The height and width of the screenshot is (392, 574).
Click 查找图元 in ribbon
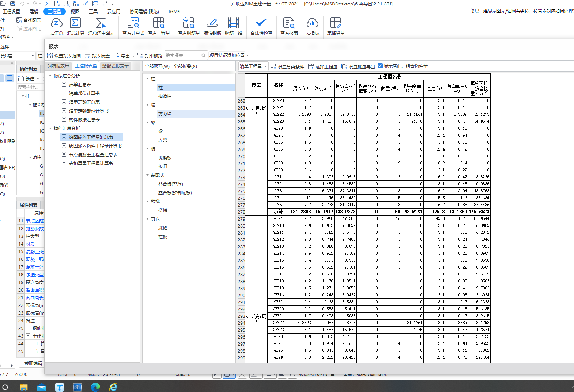click(29, 20)
